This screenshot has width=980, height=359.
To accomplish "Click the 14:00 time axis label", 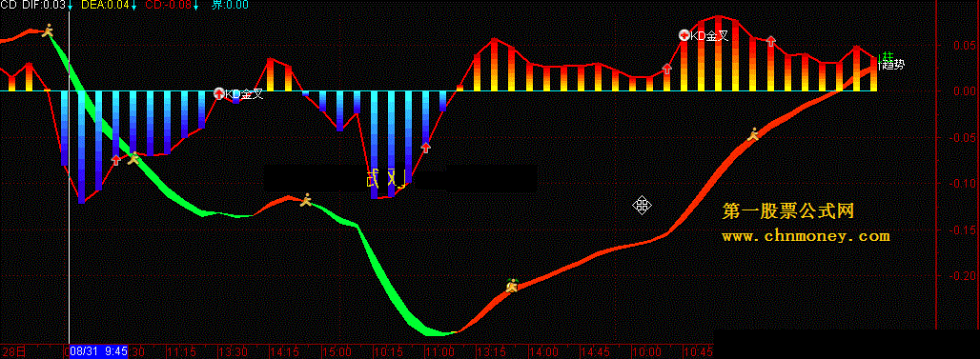I will click(x=542, y=352).
